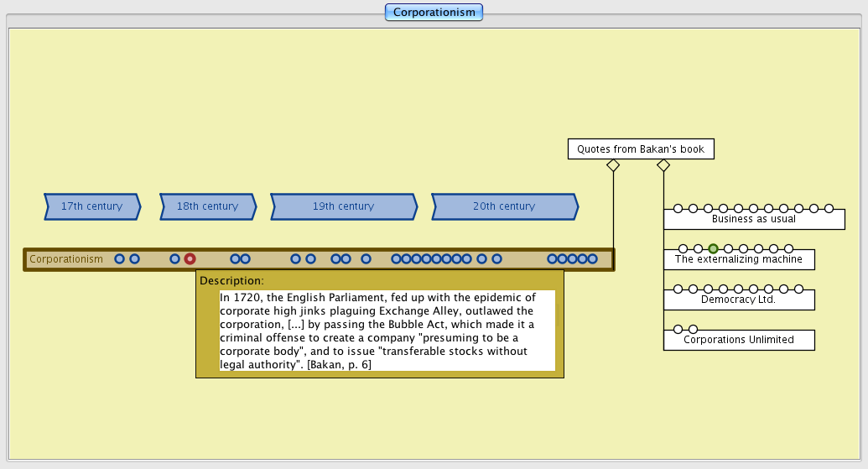The image size is (868, 469).
Task: Click left diamond connector under Quotes box
Action: point(613,165)
